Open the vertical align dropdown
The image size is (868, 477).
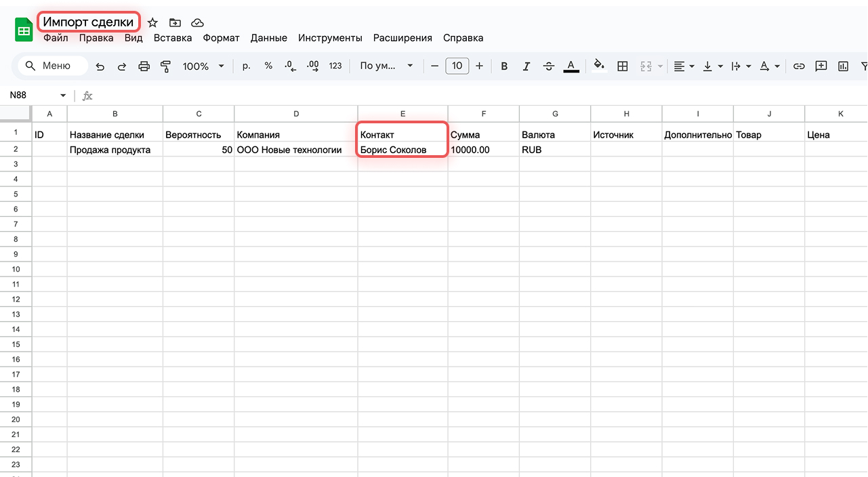tap(713, 66)
